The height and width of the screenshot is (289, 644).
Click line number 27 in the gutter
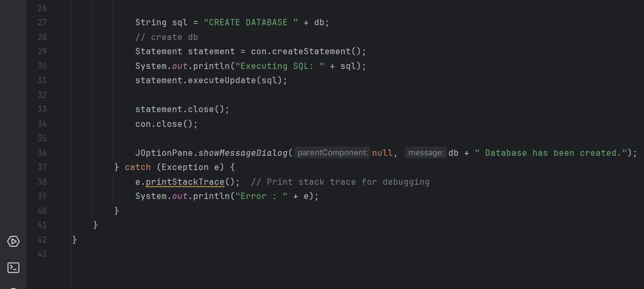pos(42,23)
